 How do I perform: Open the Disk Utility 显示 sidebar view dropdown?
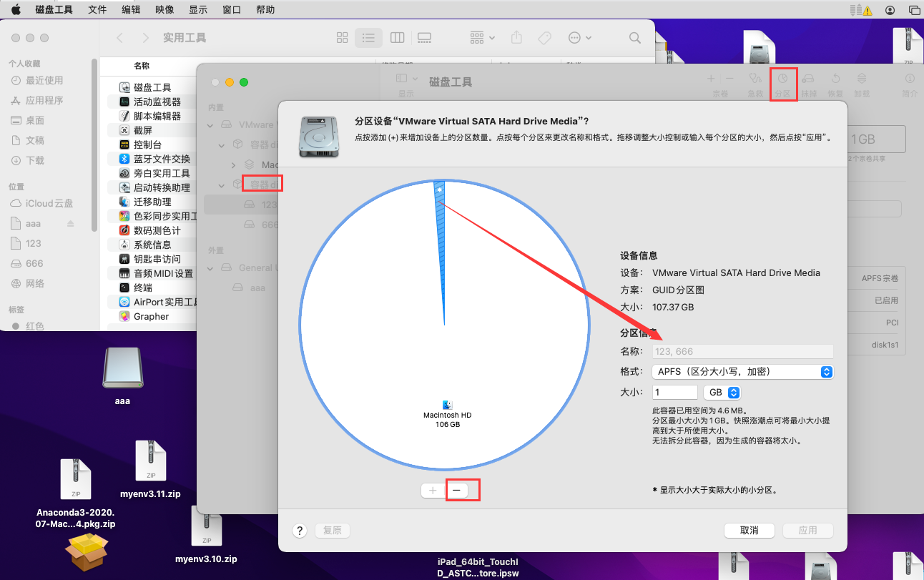[406, 78]
